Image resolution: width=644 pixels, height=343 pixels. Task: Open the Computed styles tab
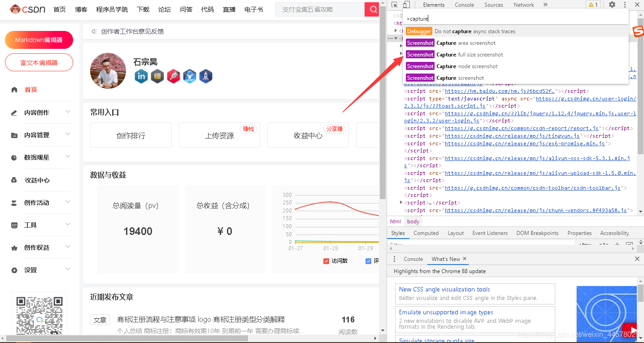[x=426, y=233]
